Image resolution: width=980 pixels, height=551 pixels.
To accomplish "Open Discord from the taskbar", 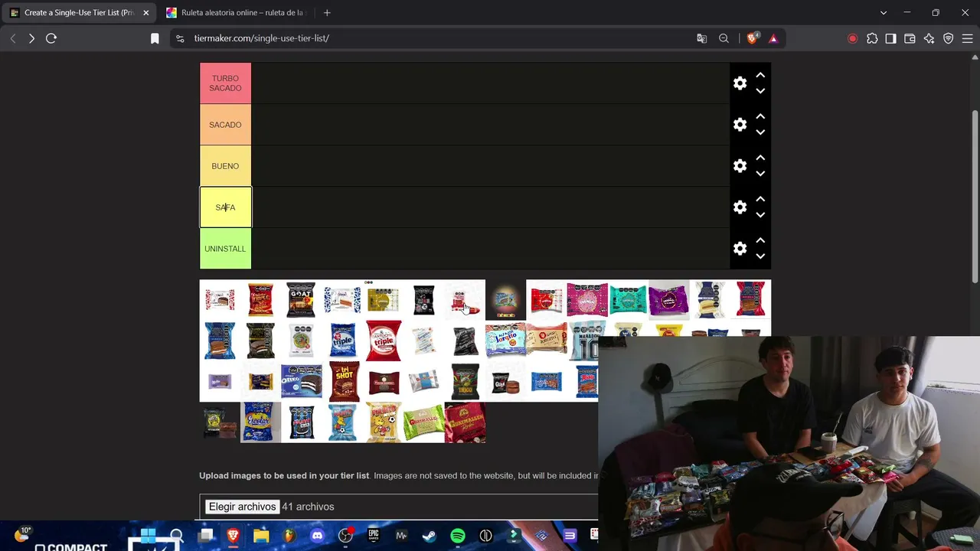I will point(317,536).
